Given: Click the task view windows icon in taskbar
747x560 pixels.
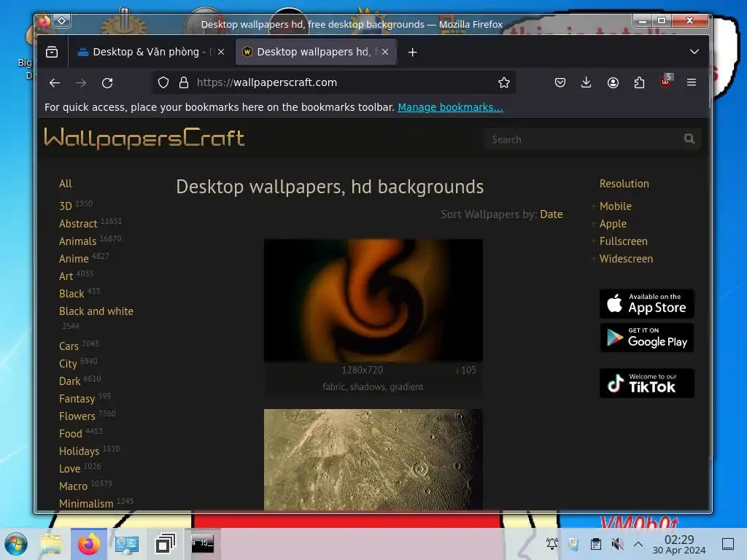Looking at the screenshot, I should [165, 544].
